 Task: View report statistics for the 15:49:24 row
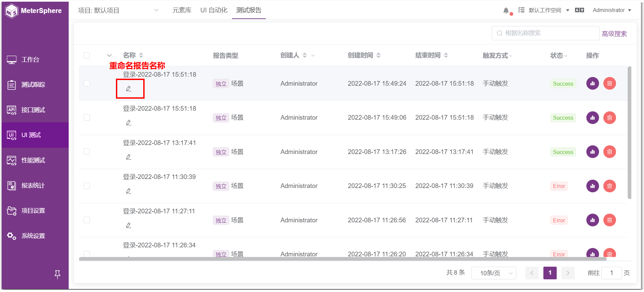592,83
